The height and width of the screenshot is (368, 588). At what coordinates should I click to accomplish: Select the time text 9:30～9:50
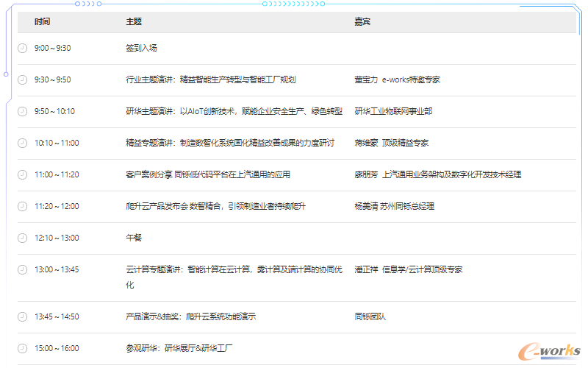tap(52, 79)
